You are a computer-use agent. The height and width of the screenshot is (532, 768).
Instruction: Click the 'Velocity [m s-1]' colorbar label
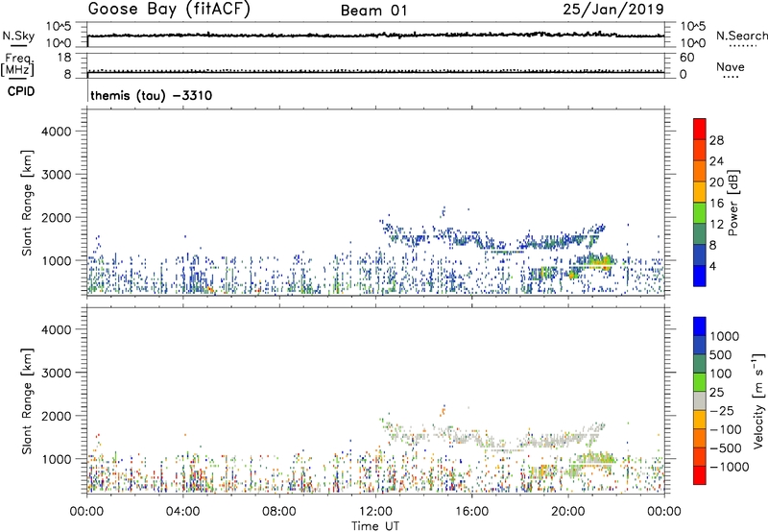[x=758, y=400]
